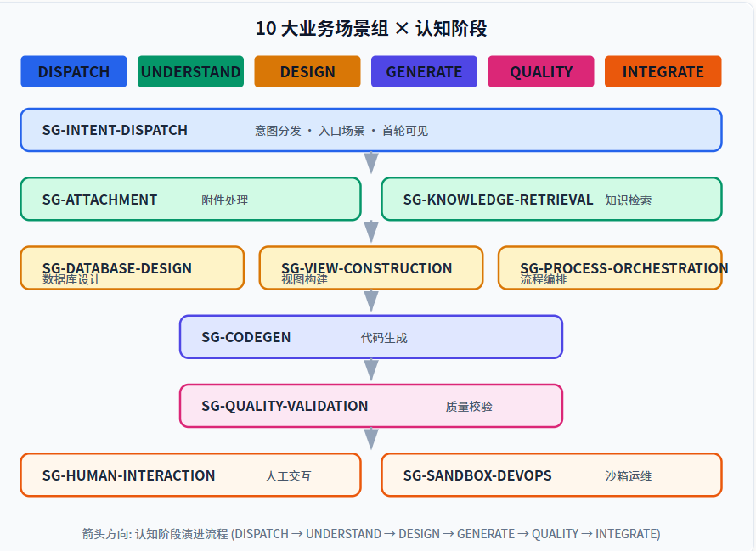
Task: Select the SG-INTENT-DISPATCH box
Action: click(x=370, y=130)
